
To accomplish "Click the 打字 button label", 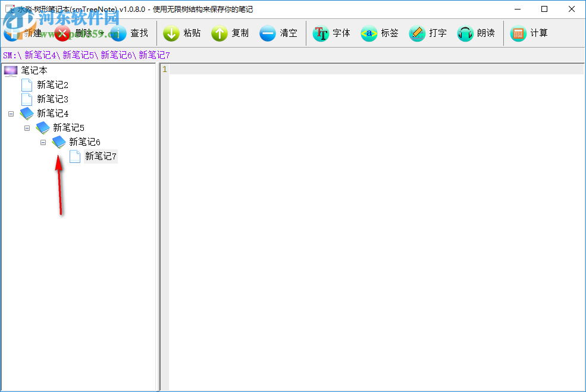I will pyautogui.click(x=438, y=33).
